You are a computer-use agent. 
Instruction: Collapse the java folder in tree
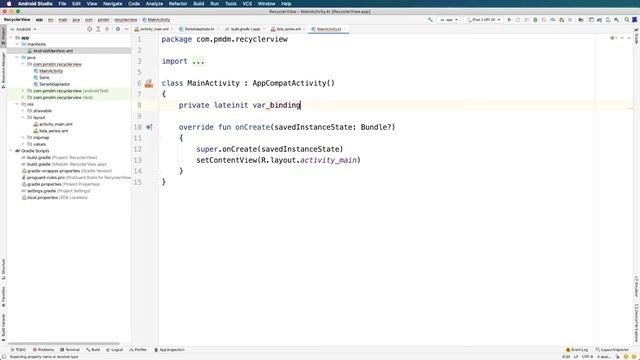(x=17, y=58)
